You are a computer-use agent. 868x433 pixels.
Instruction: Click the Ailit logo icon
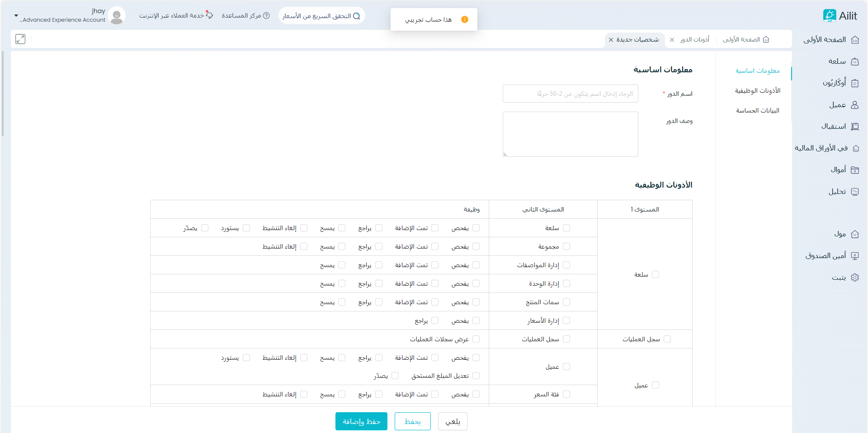[830, 15]
